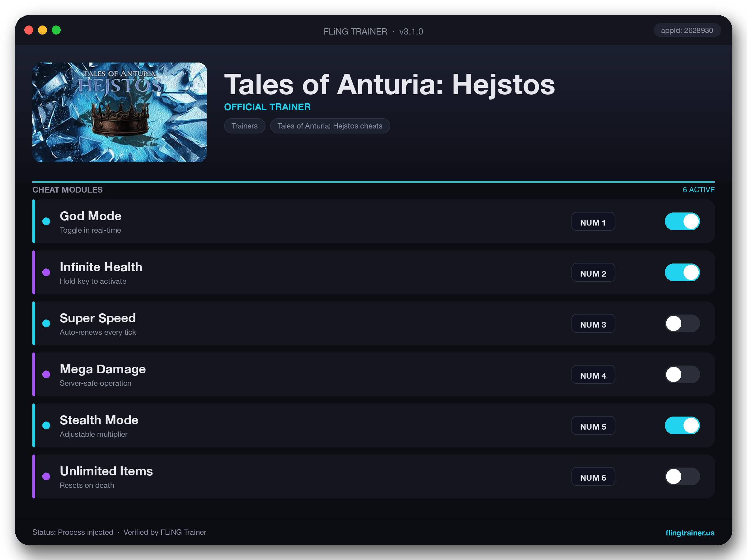Turn off the God Mode toggle
Screen dimensions: 747x560
coord(682,222)
